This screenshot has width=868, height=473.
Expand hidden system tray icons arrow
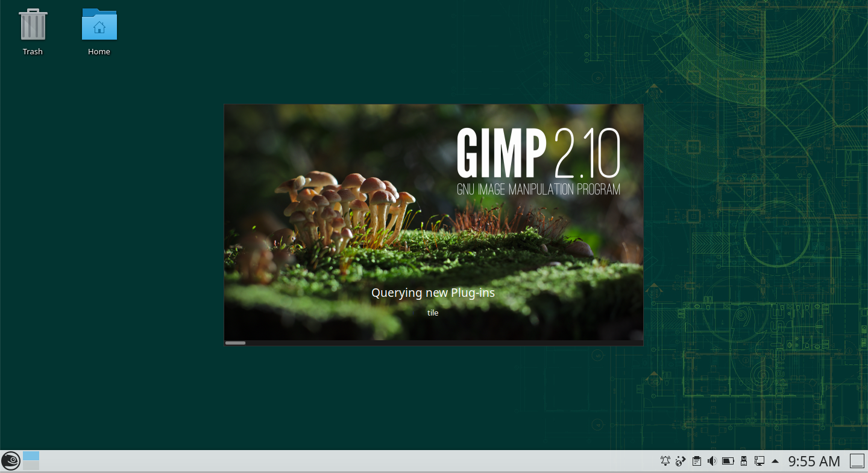(775, 462)
